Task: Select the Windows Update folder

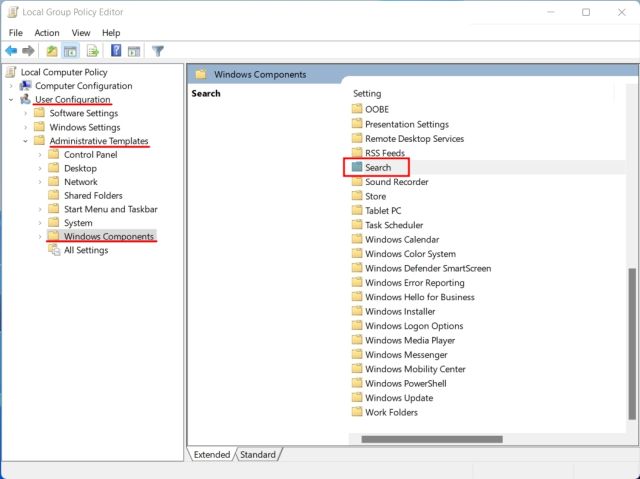Action: [x=398, y=398]
